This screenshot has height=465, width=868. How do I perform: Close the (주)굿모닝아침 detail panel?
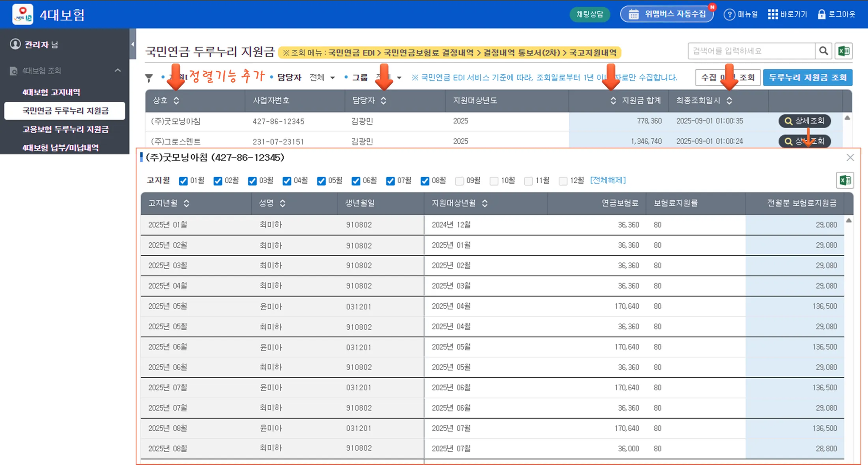[850, 158]
